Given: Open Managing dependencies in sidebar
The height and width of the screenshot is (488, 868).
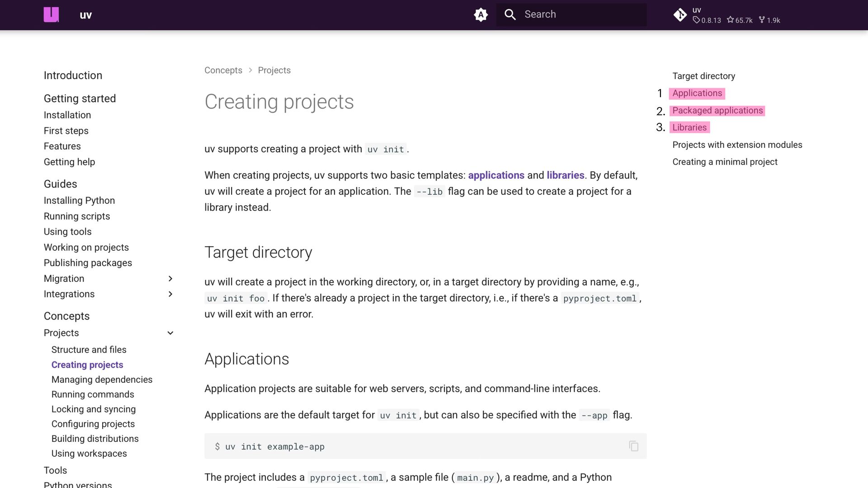Looking at the screenshot, I should click(x=102, y=380).
